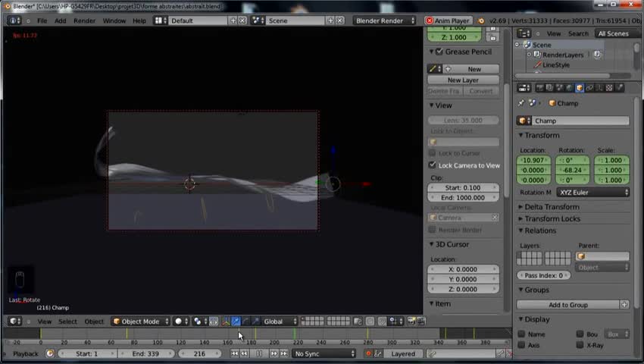Add a new screen layout with the plus icon
The image size is (644, 364).
[233, 20]
